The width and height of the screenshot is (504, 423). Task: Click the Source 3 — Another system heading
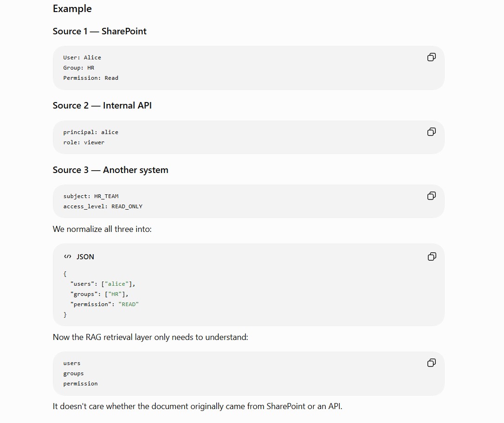pos(110,170)
